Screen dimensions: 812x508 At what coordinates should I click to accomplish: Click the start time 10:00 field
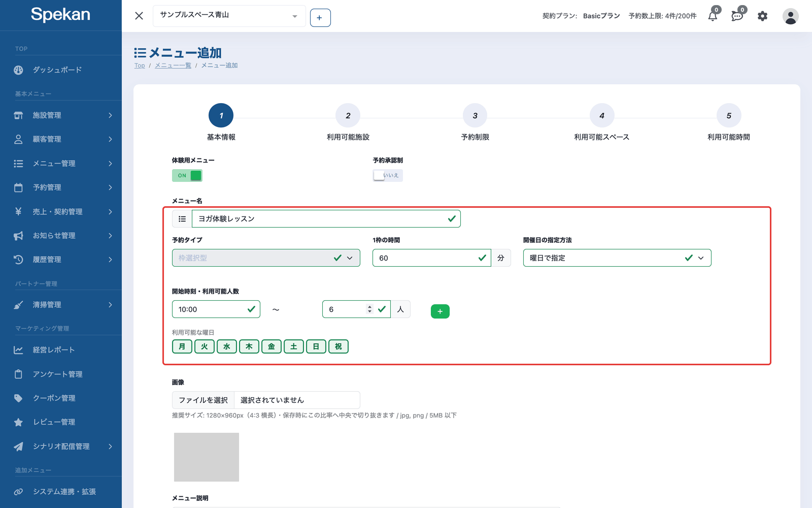[216, 309]
